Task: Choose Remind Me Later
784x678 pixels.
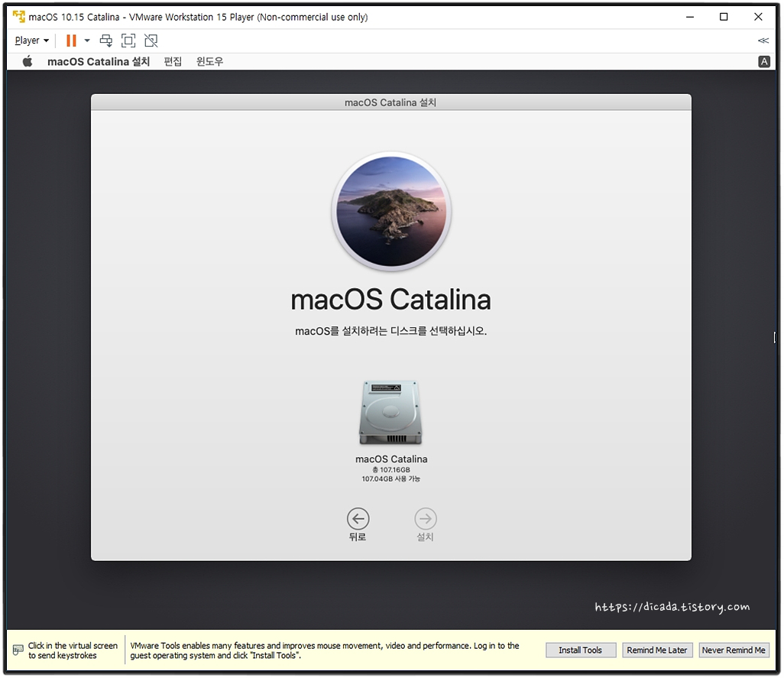Action: (x=657, y=650)
